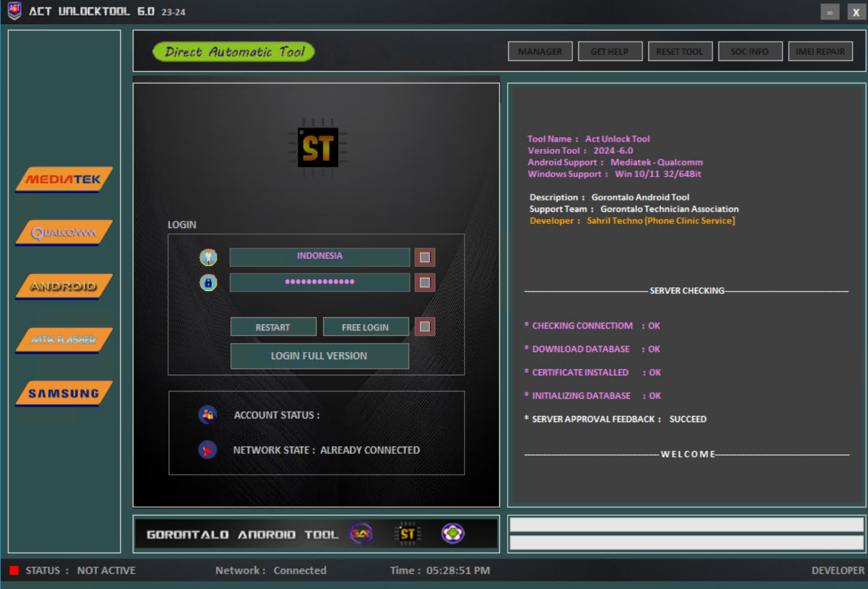The image size is (868, 589).
Task: Minimize the ACT UnlockTool window
Action: pos(830,12)
